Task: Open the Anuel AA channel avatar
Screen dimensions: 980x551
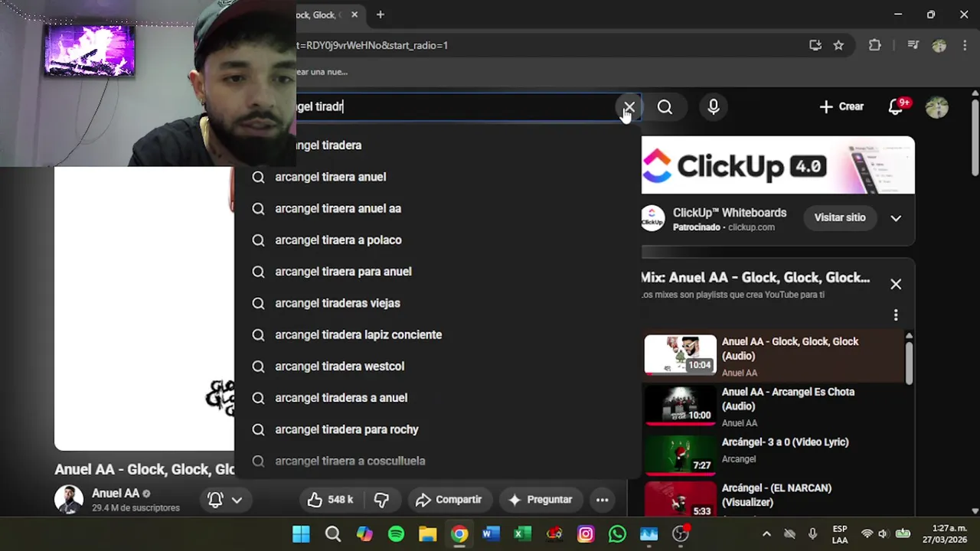Action: (69, 500)
